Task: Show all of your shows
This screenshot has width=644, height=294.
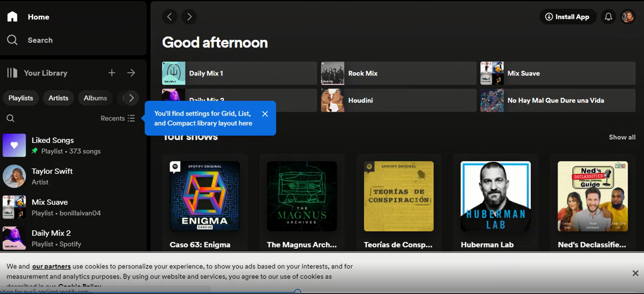Action: [622, 137]
